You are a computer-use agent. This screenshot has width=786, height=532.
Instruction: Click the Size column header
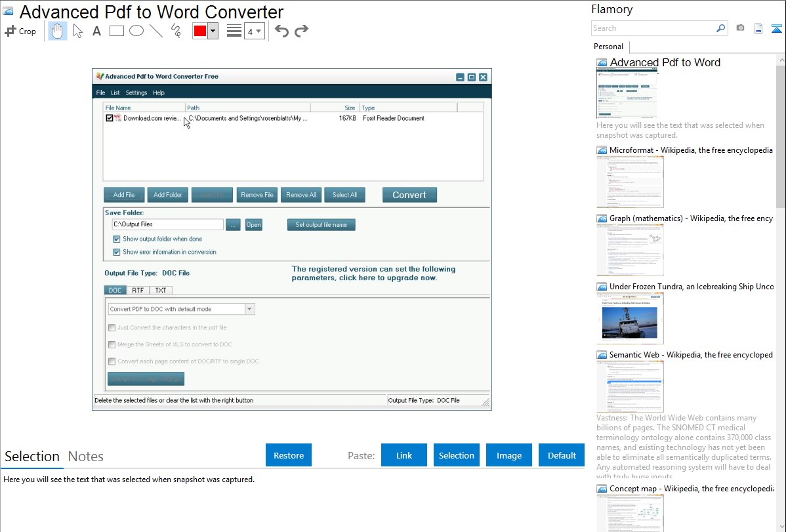[x=335, y=108]
